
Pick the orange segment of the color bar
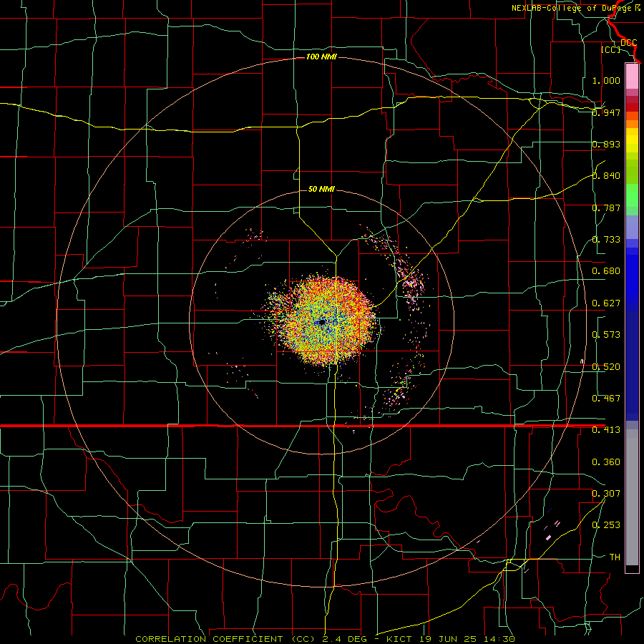click(x=632, y=124)
